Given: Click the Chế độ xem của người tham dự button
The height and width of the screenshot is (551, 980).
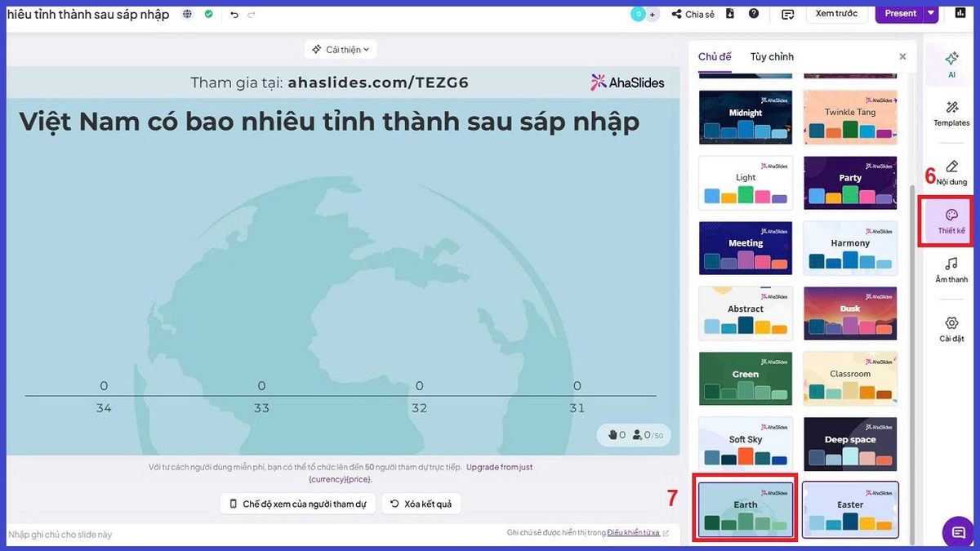Looking at the screenshot, I should tap(298, 504).
